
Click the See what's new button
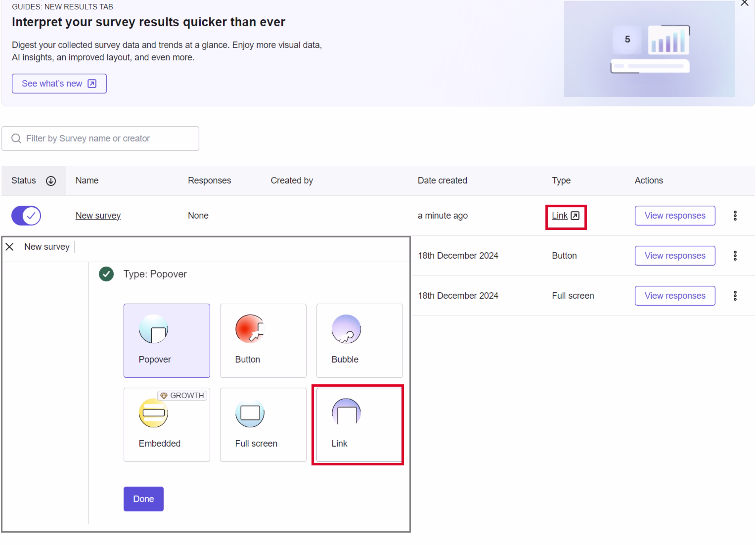click(x=59, y=84)
